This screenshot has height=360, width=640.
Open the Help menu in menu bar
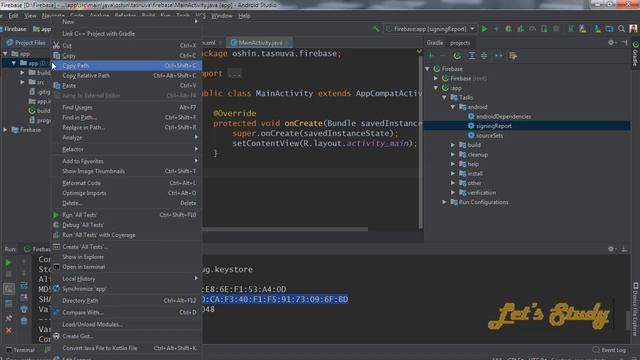244,16
